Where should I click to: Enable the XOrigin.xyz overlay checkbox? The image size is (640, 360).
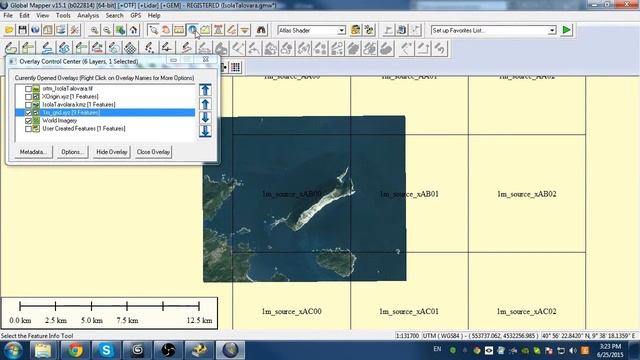(28, 97)
